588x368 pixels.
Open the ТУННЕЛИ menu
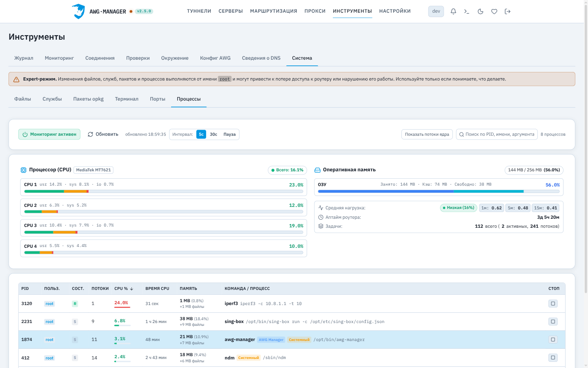(x=199, y=11)
